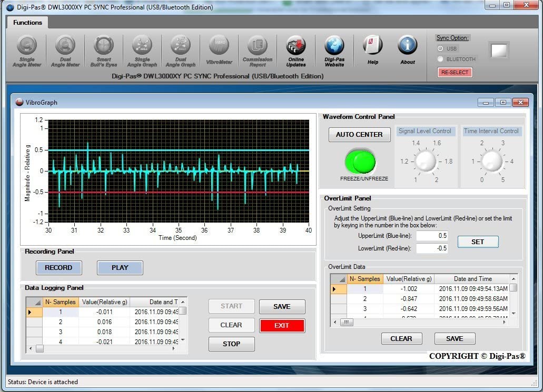This screenshot has width=543, height=392.
Task: Click the Signal Level Control knob
Action: click(x=426, y=162)
